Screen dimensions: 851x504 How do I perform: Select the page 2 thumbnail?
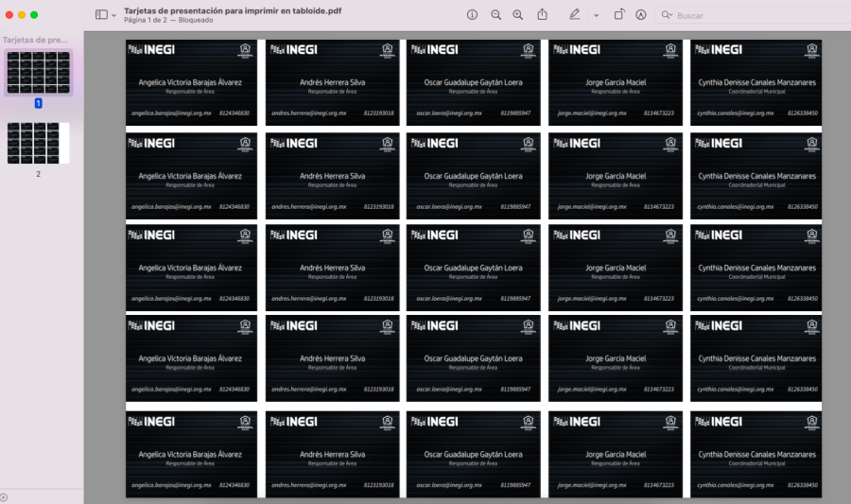39,142
